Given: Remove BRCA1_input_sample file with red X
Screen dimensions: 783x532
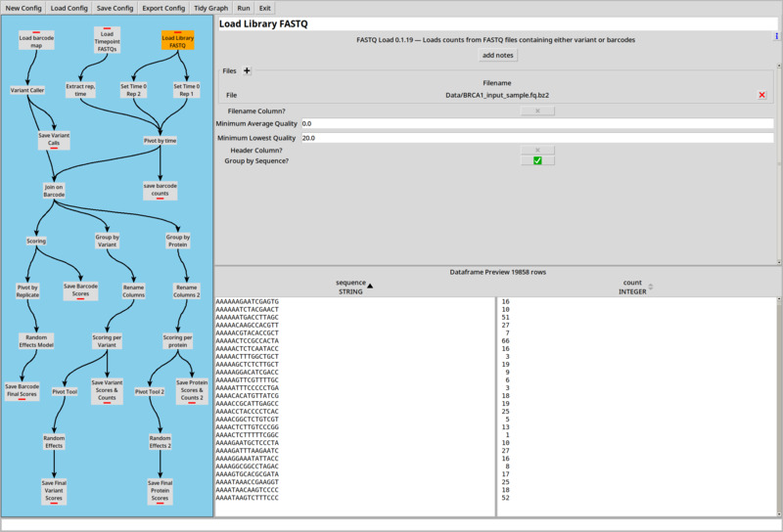Looking at the screenshot, I should point(761,95).
